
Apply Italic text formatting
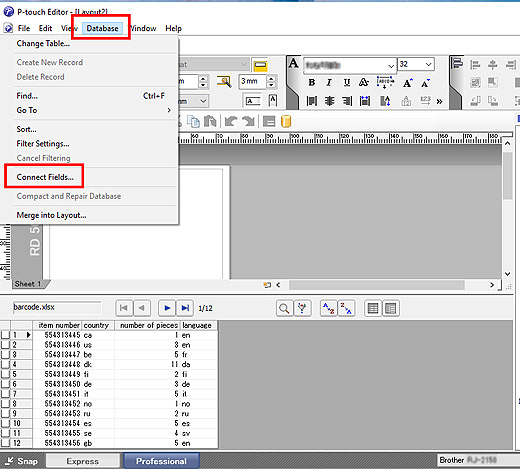click(x=329, y=82)
